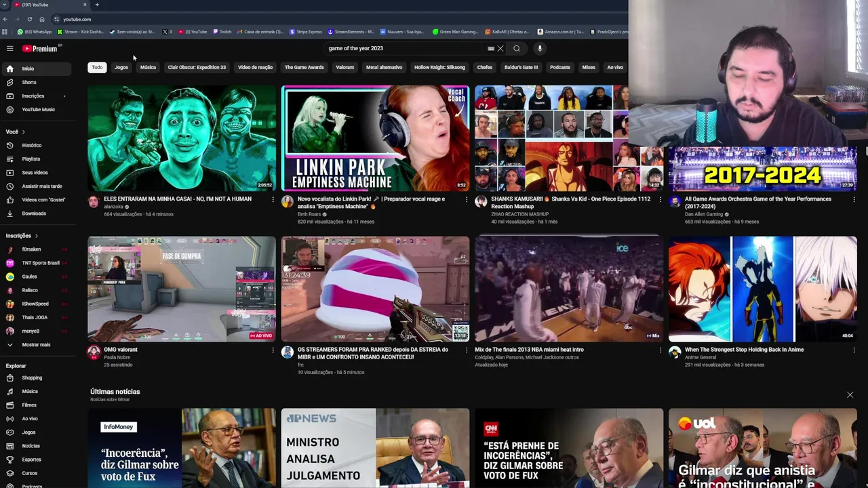The image size is (868, 488).
Task: Open YouTube Music in the sidebar
Action: tap(36, 109)
